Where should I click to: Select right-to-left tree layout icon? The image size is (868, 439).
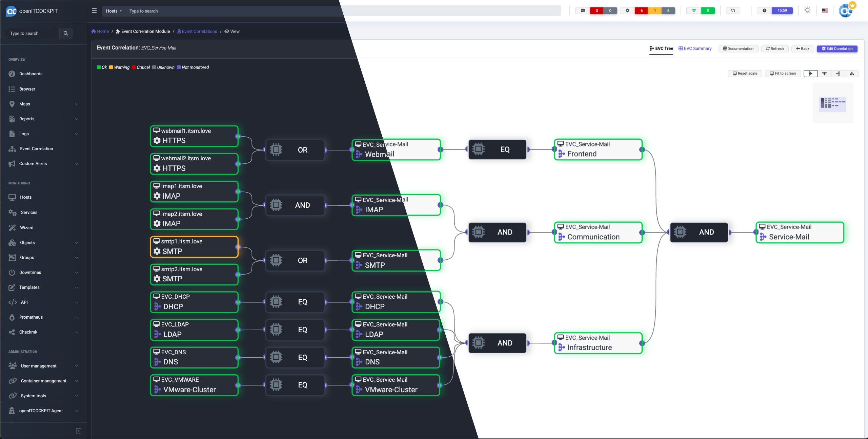coord(838,73)
